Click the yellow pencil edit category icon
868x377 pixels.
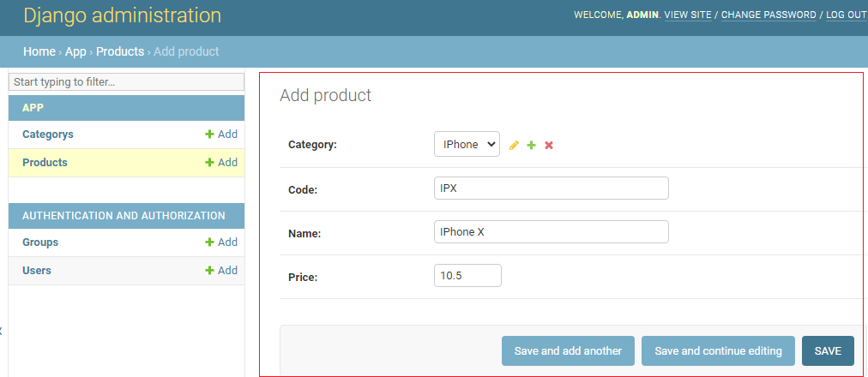pos(514,146)
